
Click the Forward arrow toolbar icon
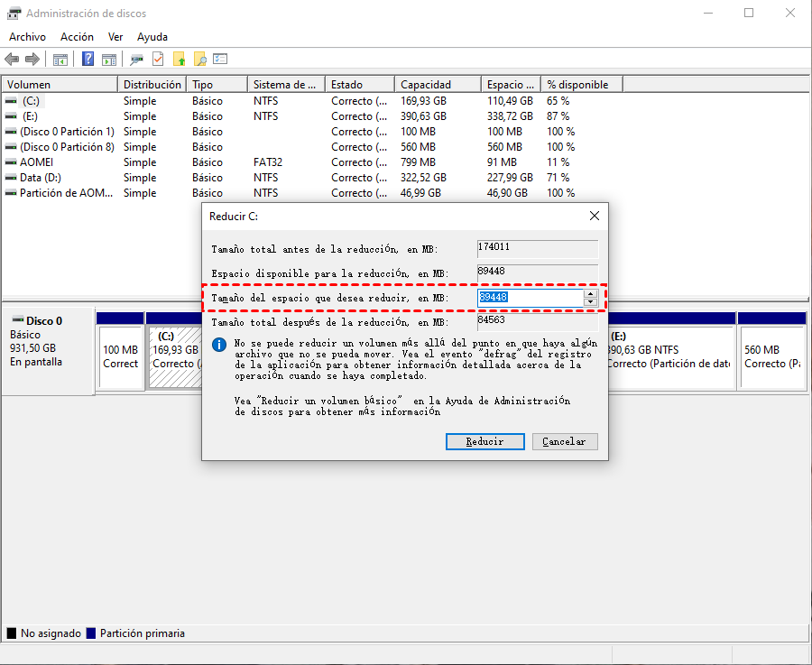point(32,60)
